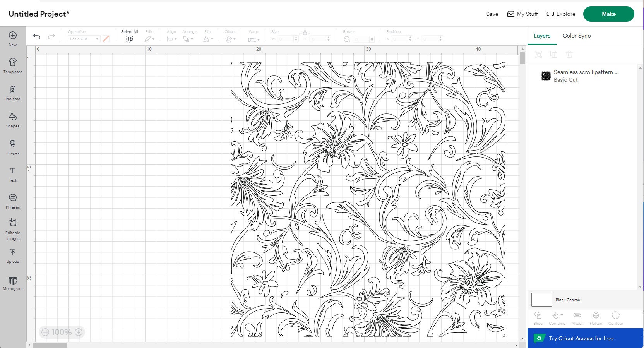The image size is (644, 348).
Task: Open the Explore page
Action: tap(561, 14)
